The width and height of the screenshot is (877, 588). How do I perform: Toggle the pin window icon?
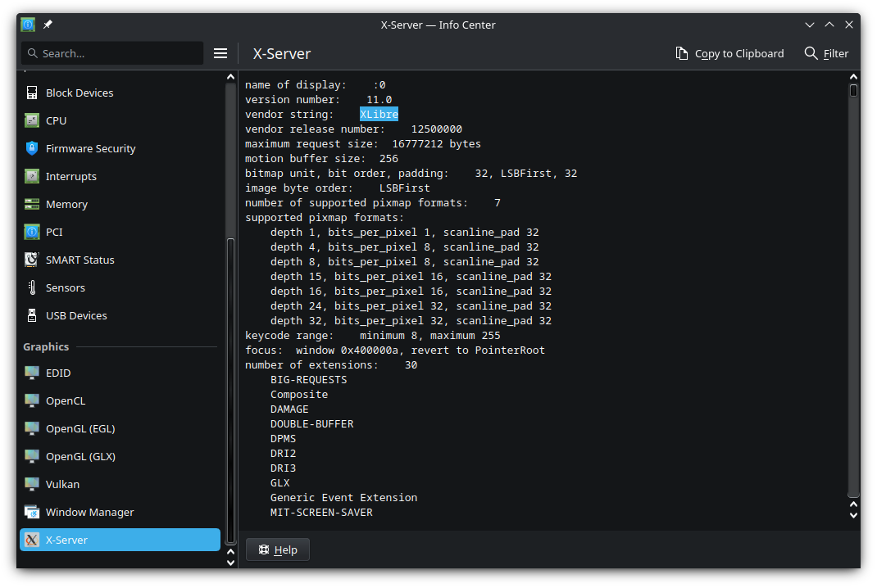[48, 25]
